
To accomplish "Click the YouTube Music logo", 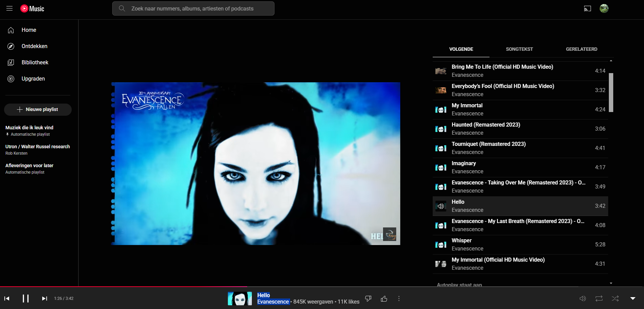I will tap(32, 8).
